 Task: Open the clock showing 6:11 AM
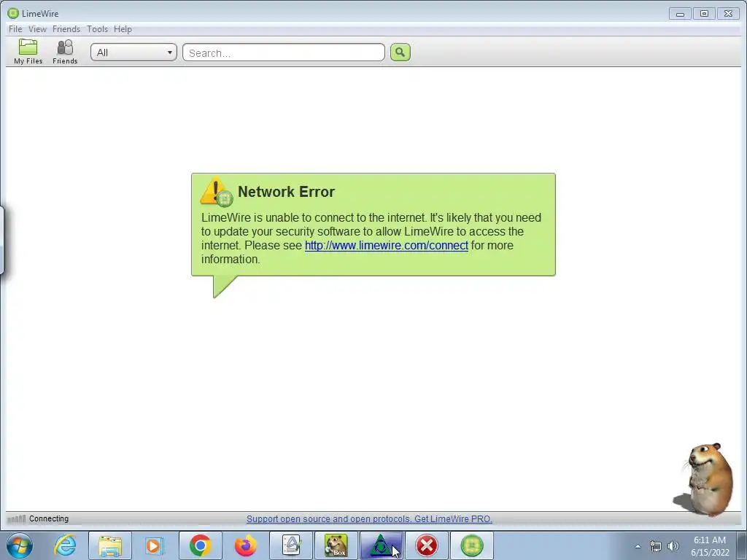(x=710, y=546)
